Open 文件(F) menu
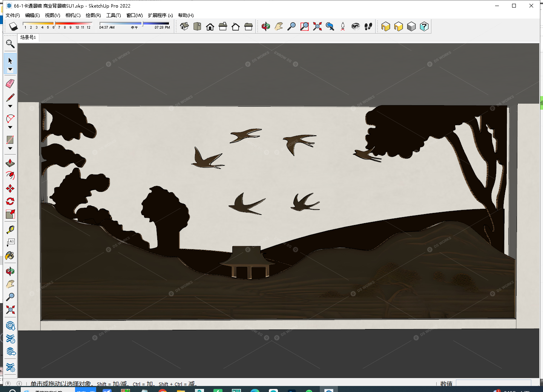 click(x=13, y=15)
